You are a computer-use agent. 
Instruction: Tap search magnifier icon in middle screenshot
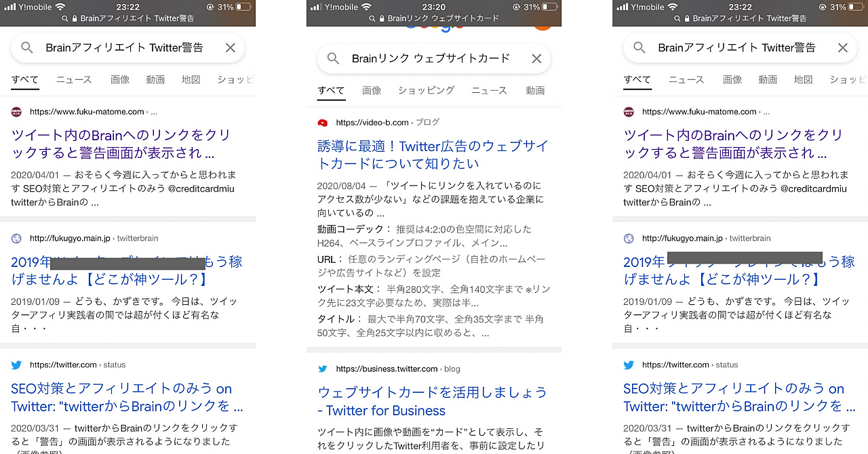(333, 58)
